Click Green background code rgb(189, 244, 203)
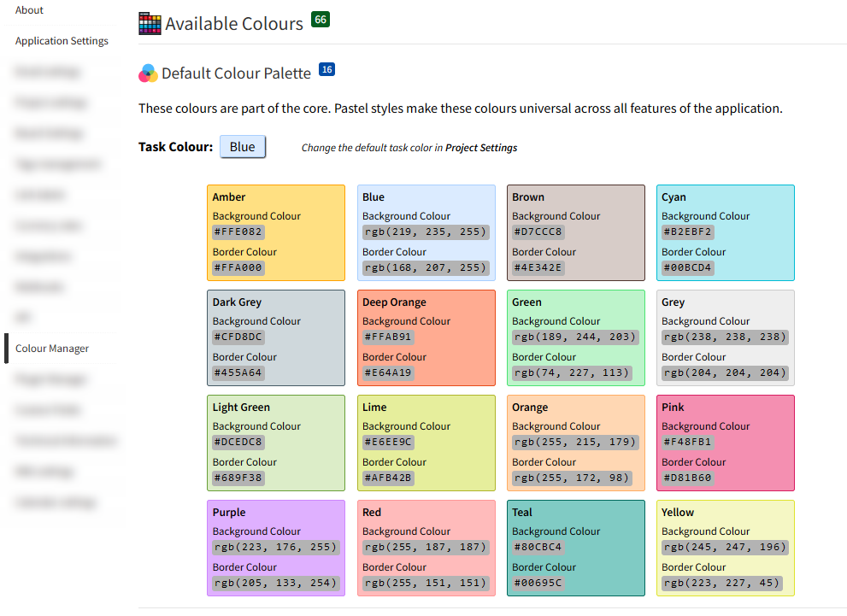The image size is (847, 616). tap(574, 337)
